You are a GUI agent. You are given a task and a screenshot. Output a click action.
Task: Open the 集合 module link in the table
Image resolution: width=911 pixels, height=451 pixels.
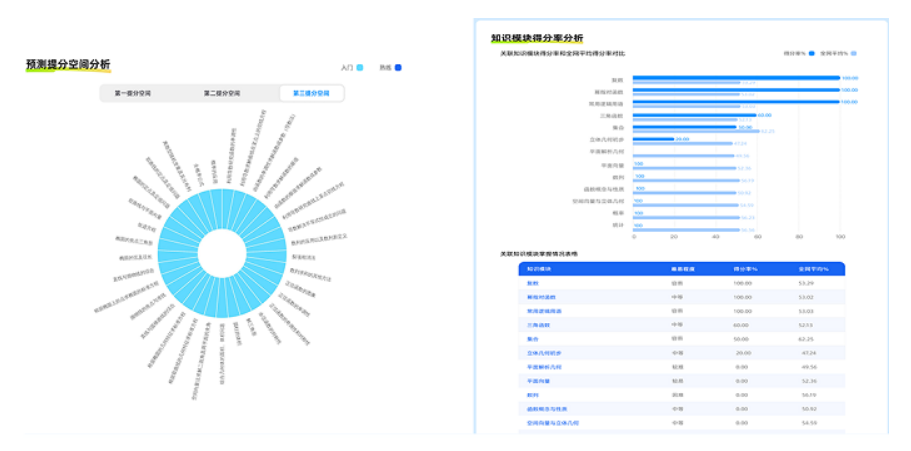[x=533, y=339]
